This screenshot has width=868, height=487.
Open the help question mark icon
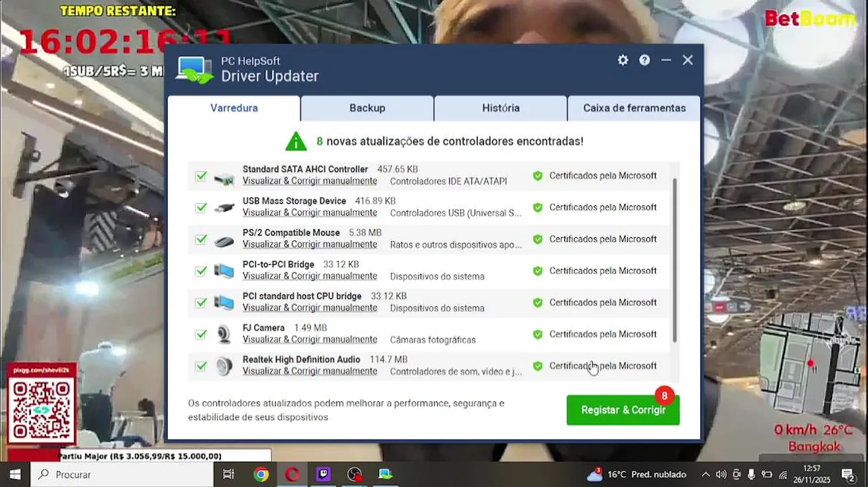click(x=644, y=60)
